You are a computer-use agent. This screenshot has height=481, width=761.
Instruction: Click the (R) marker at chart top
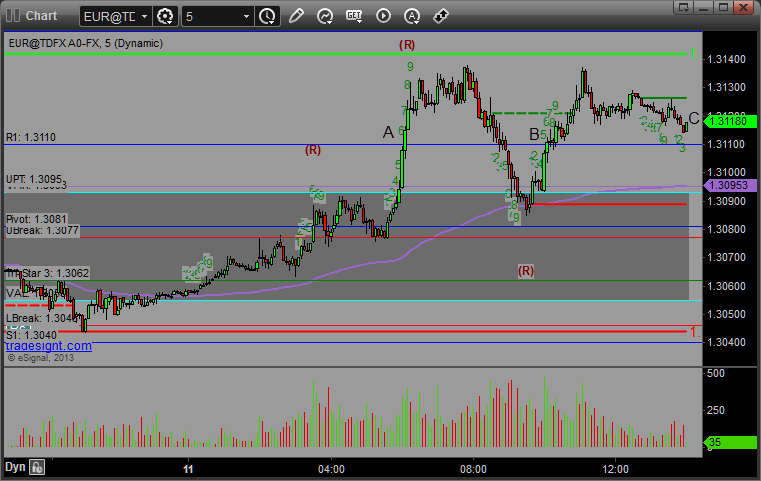point(407,45)
